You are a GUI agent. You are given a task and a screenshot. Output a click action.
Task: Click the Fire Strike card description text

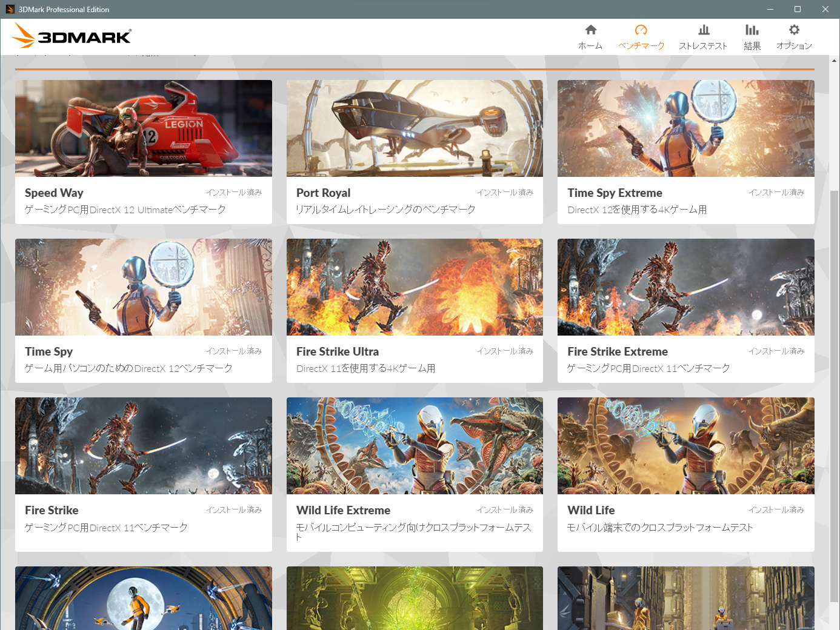[x=106, y=528]
